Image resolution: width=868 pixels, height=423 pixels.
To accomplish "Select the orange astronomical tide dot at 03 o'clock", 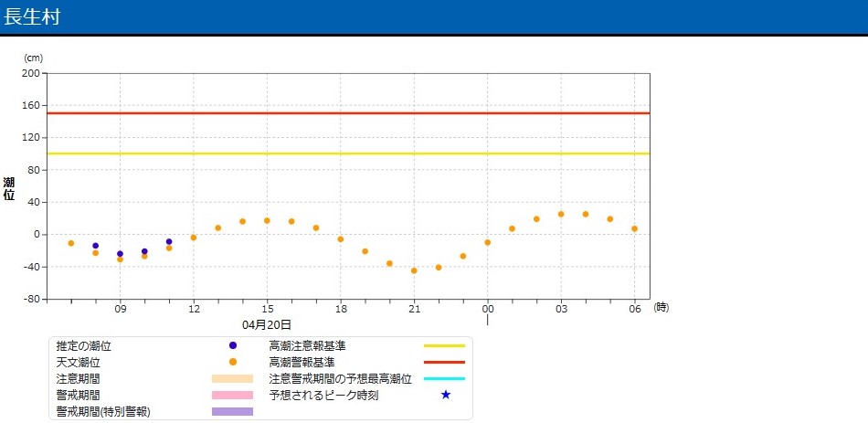I will 561,215.
